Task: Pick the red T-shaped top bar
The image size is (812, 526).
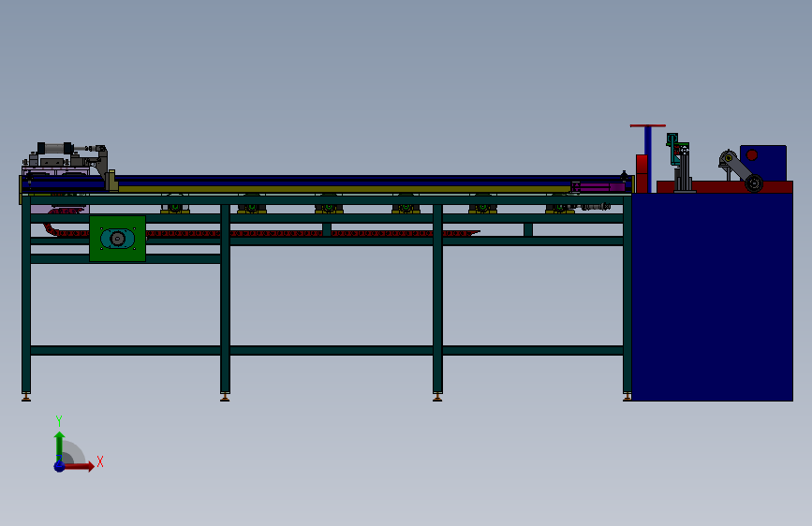Action: 648,125
